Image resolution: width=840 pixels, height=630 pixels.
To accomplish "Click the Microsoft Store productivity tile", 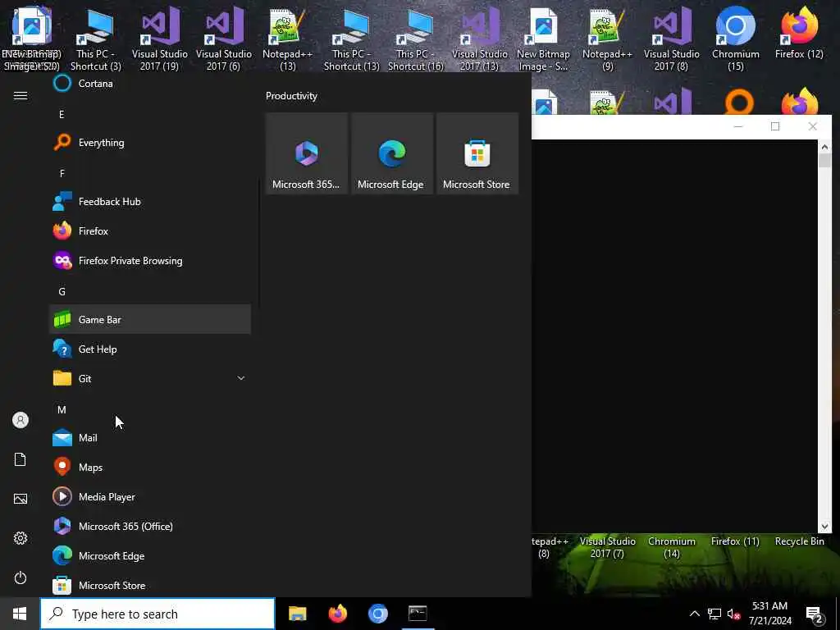I will (477, 153).
